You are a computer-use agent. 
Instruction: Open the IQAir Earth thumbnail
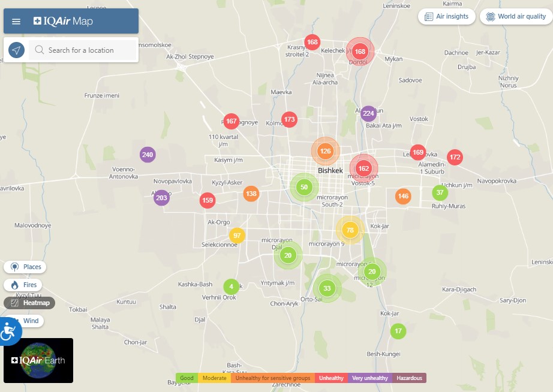(x=38, y=360)
